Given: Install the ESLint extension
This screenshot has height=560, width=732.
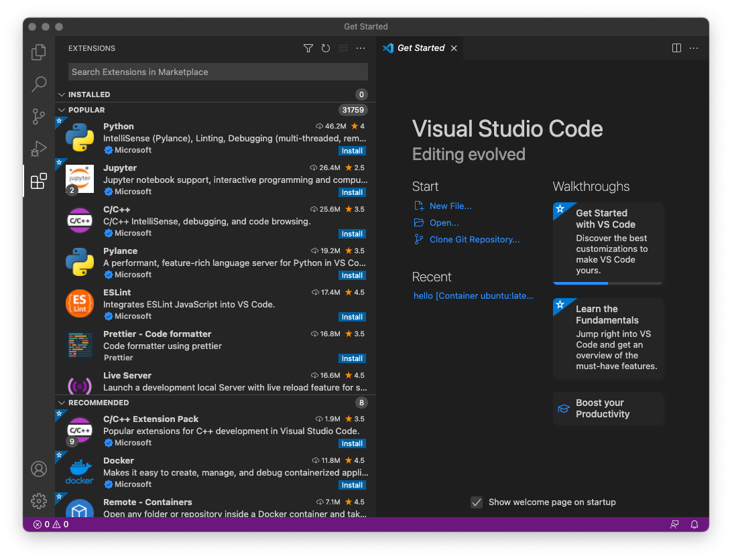Looking at the screenshot, I should [x=352, y=317].
